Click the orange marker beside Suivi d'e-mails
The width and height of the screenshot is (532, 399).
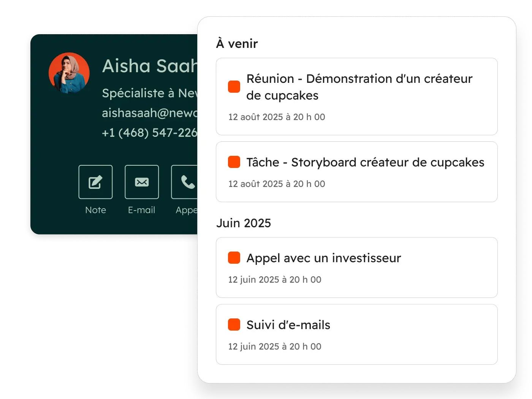(x=234, y=325)
